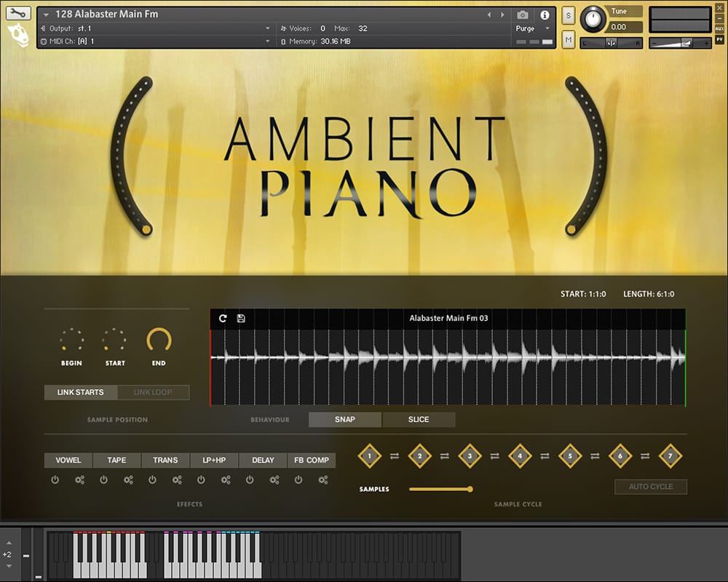Image resolution: width=728 pixels, height=582 pixels.
Task: Switch behaviour to SLICE
Action: [419, 420]
